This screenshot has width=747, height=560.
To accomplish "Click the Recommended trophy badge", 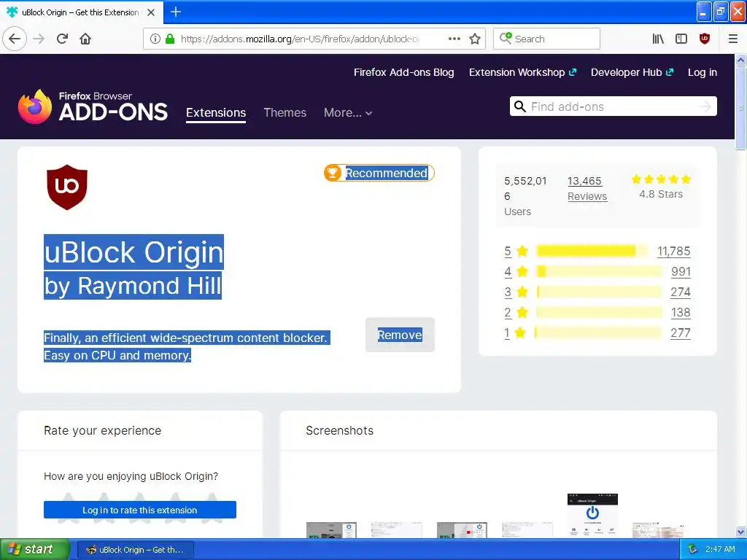I will click(x=332, y=173).
